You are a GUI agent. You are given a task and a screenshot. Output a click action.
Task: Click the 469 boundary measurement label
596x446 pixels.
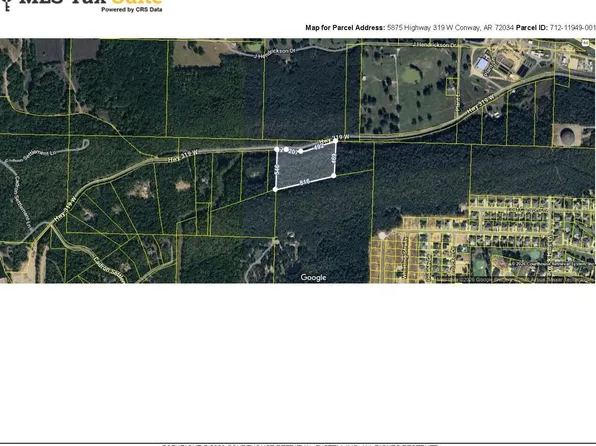click(334, 158)
